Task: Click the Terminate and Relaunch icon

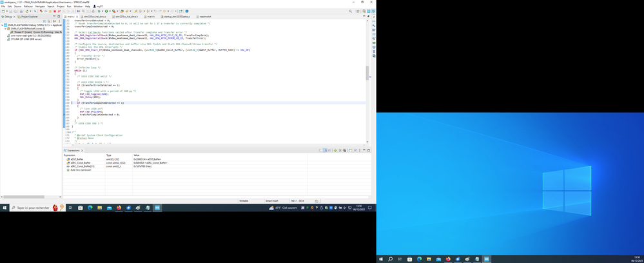Action: click(41, 11)
